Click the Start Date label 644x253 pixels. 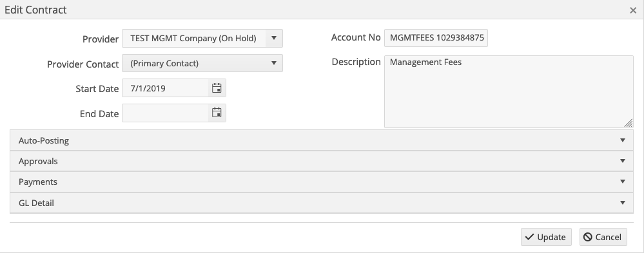pyautogui.click(x=97, y=89)
